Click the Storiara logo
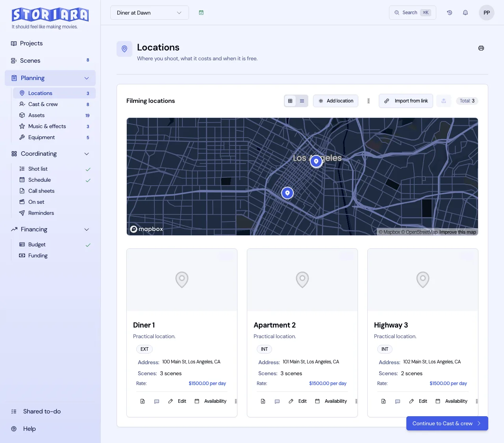Viewport: 504px width, 443px height. pos(50,15)
